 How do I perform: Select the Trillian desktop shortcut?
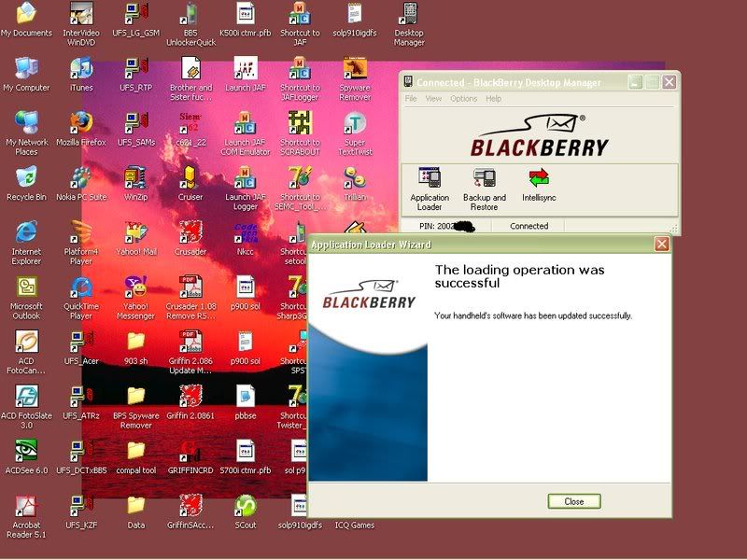point(355,184)
